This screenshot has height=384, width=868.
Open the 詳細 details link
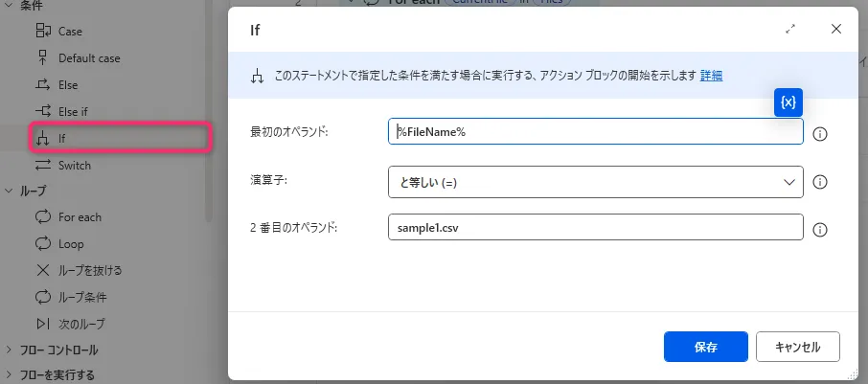click(711, 76)
